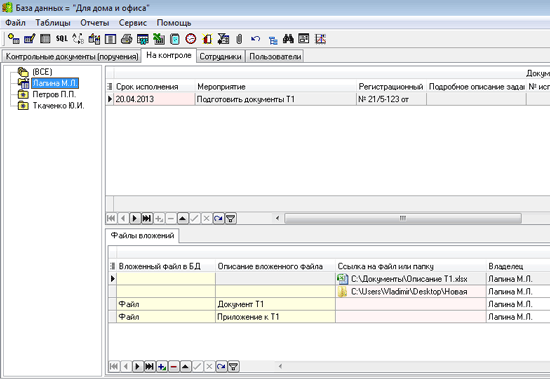This screenshot has height=379, width=550.
Task: Select Ткаченко Ю.И. in the tree
Action: coord(58,106)
